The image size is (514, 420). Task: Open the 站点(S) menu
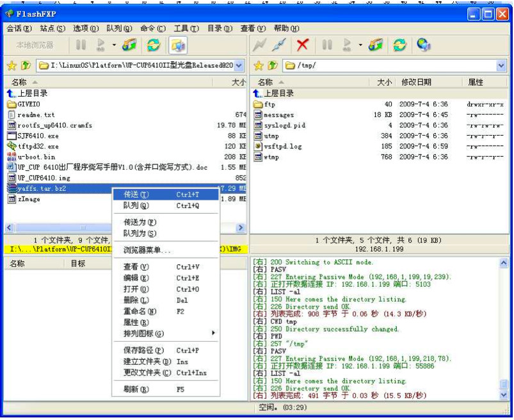coord(52,29)
